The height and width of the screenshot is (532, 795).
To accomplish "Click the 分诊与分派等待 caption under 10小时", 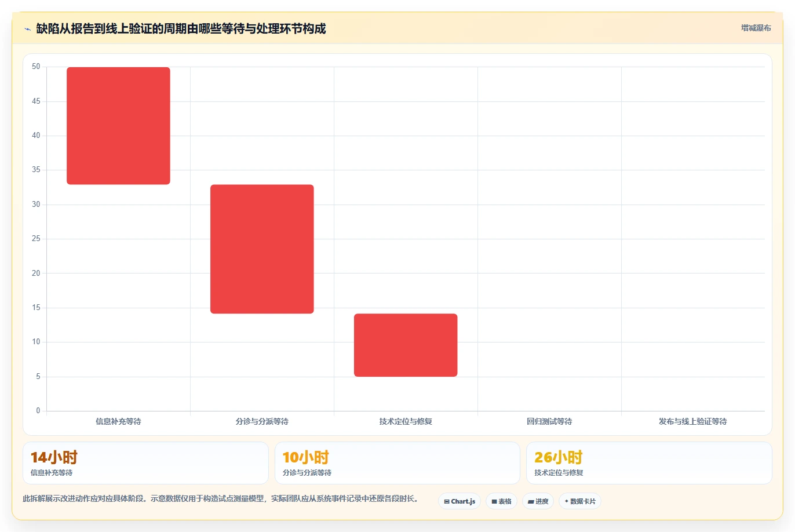I will [x=307, y=473].
